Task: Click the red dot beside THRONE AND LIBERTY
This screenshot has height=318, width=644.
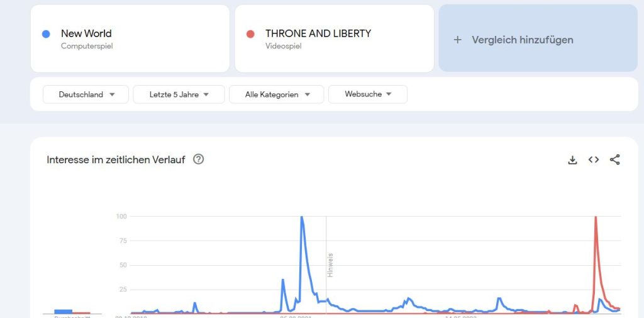Action: [x=250, y=34]
